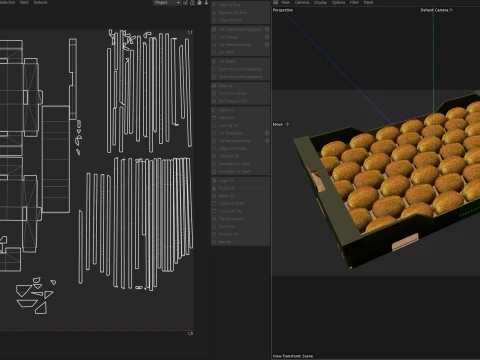The image size is (480, 360).
Task: Open the Filter menu
Action: (x=354, y=2)
